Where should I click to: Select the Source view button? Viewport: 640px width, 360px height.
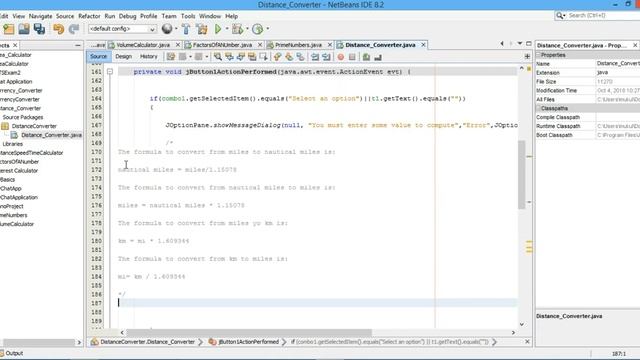(98, 57)
